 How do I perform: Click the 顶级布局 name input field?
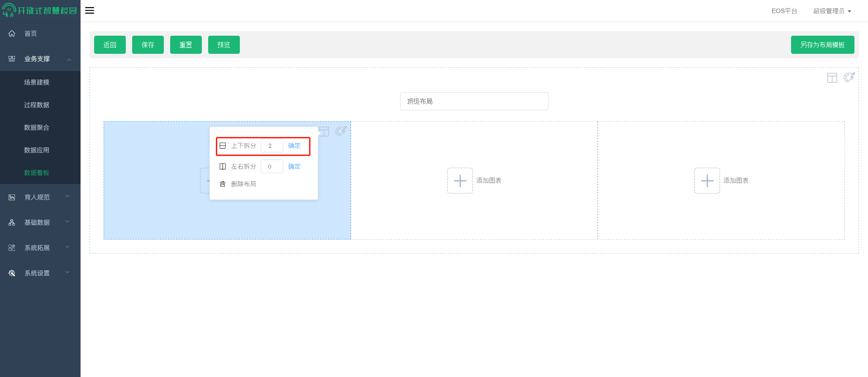[474, 101]
